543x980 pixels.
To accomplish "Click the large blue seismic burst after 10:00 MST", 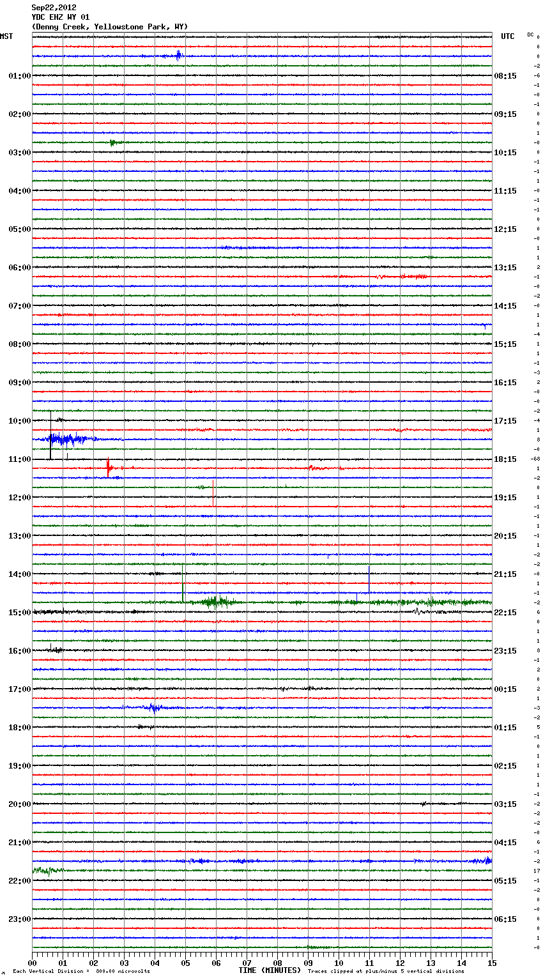I will (61, 439).
